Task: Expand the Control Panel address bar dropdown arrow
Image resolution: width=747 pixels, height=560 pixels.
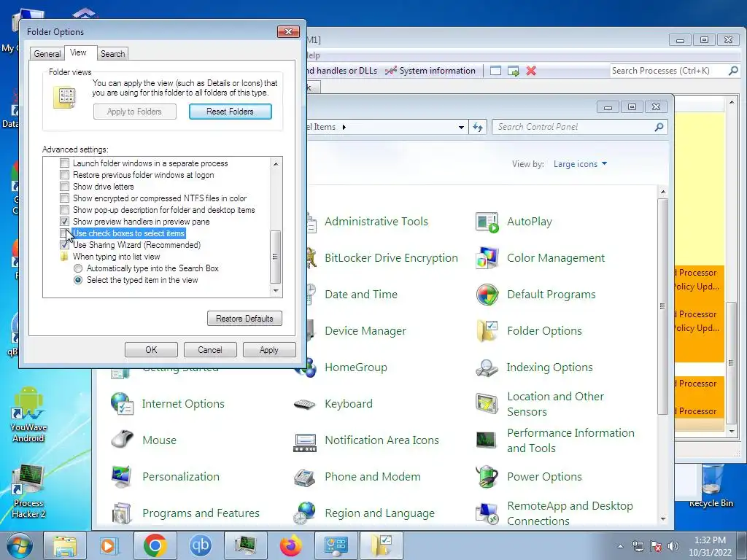Action: click(461, 127)
